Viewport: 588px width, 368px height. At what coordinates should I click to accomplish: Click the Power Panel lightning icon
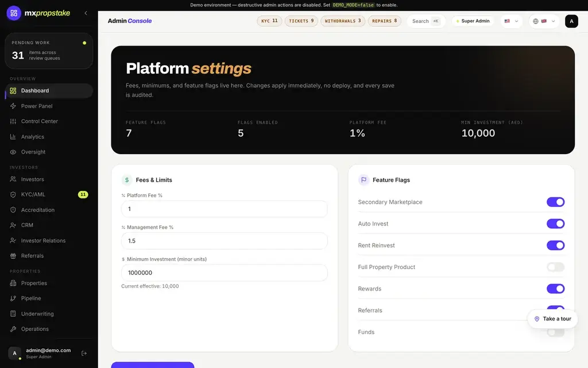point(13,106)
